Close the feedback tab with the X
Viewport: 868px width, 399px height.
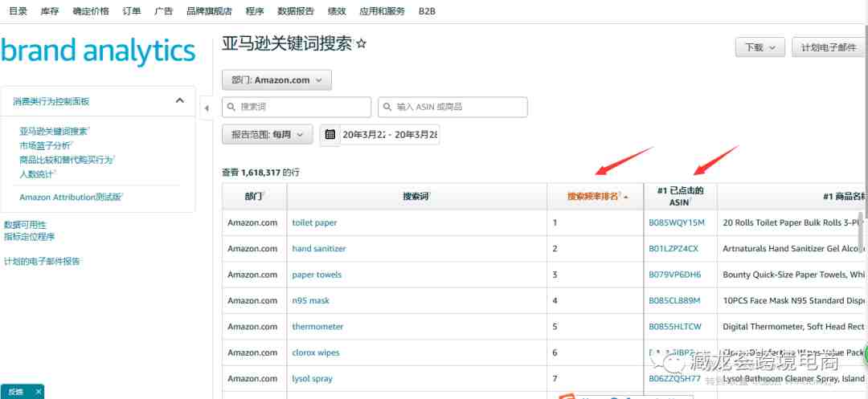[39, 391]
